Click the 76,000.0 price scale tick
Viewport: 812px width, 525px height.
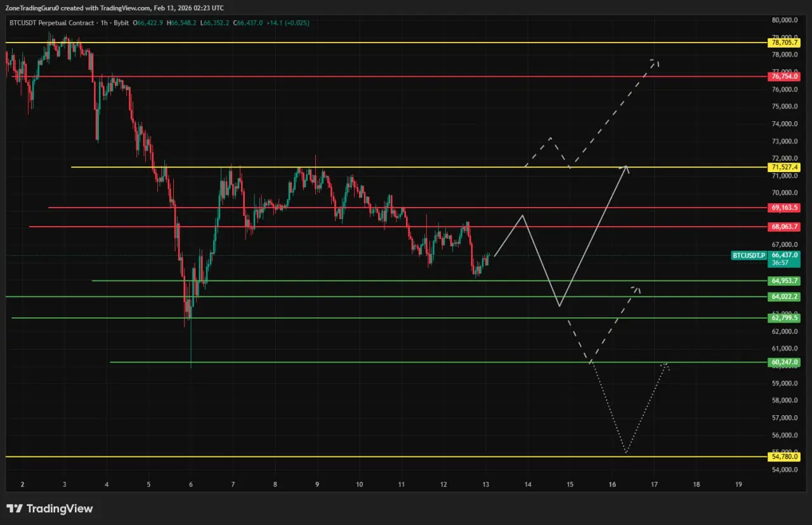click(x=784, y=90)
